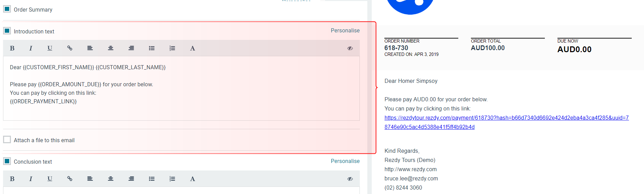The image size is (644, 194).
Task: Click http://www.rezdy.com in the preview signature
Action: pyautogui.click(x=410, y=169)
